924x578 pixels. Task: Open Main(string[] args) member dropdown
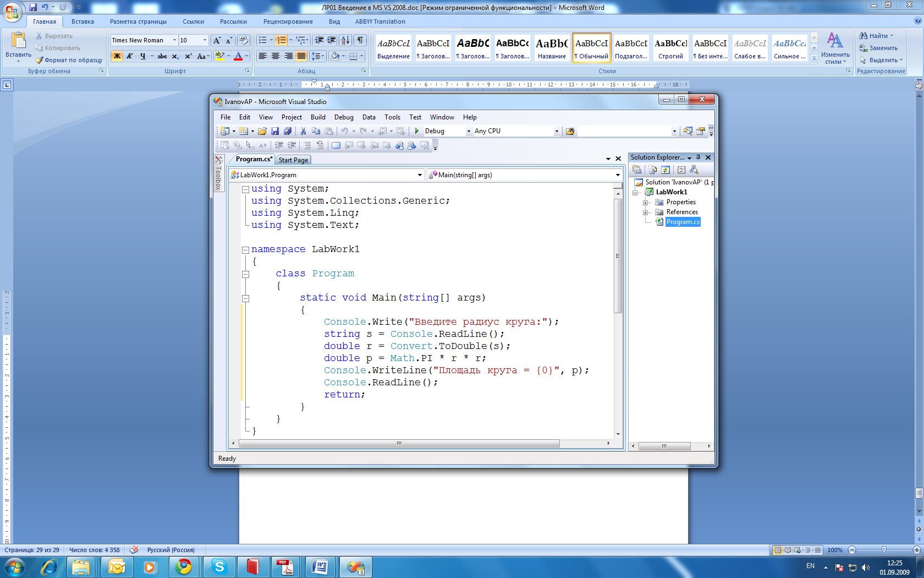618,175
